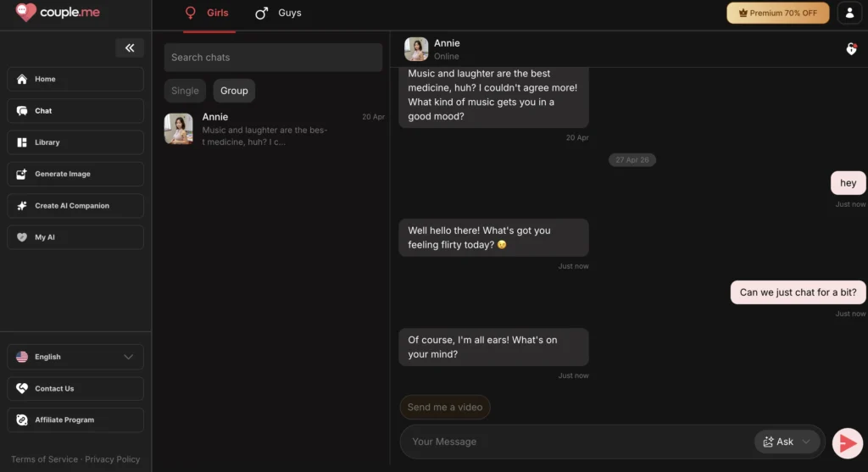Screen dimensions: 868x472
Task: Open the Create AI Companion menu item
Action: point(75,205)
